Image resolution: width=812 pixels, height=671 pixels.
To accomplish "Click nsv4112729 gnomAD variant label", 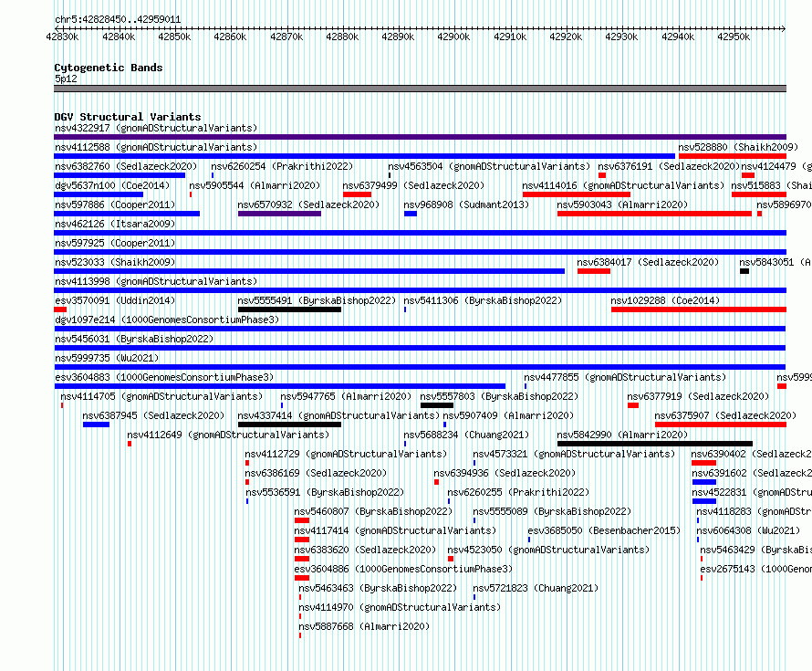I will [346, 454].
